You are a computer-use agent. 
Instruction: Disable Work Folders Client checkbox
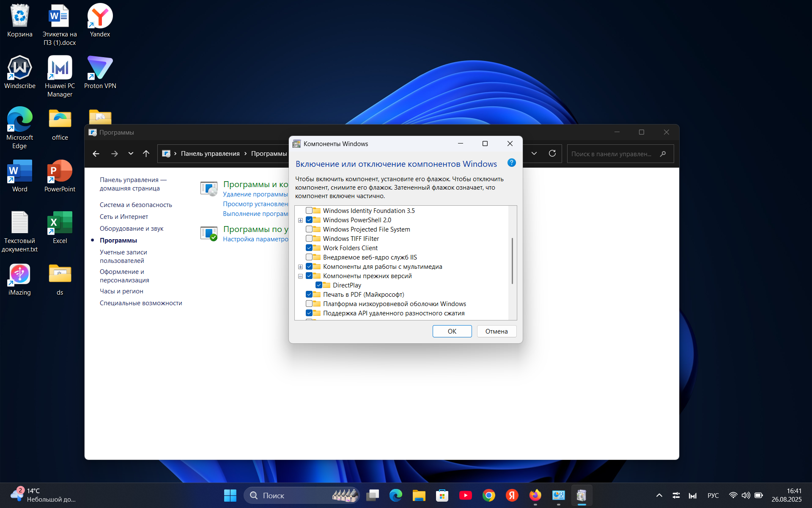tap(309, 248)
